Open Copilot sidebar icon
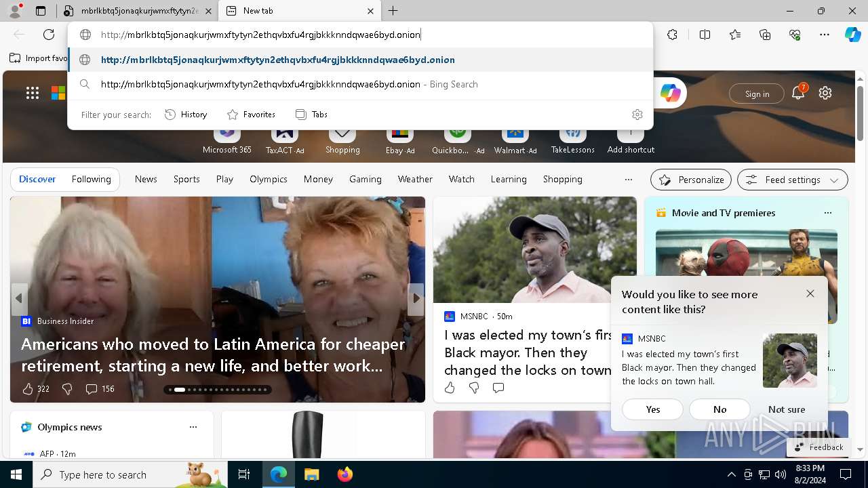Screen dimensions: 868x488 pos(852,35)
